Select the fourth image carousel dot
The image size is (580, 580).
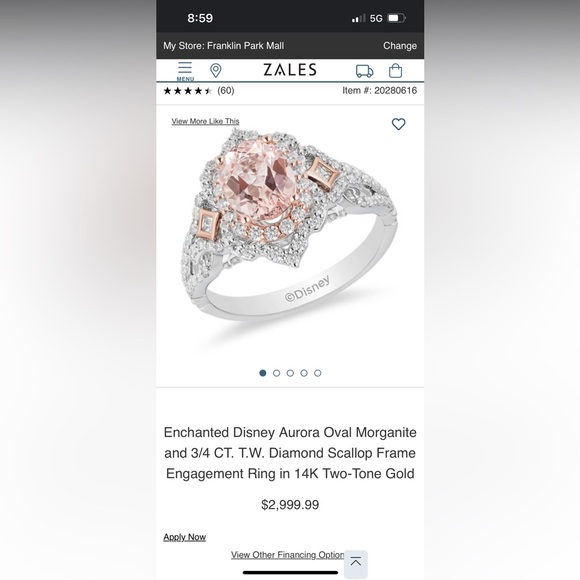(x=304, y=373)
